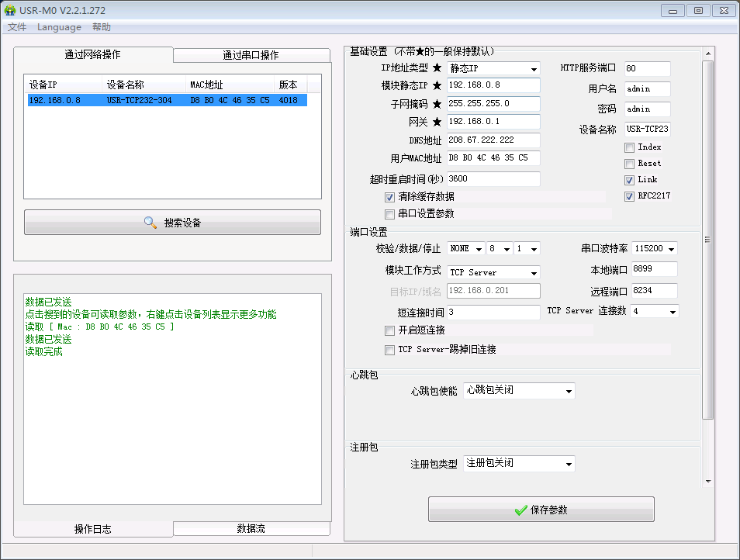Open the 模块工作方式 TCP Server dropdown
This screenshot has width=740, height=560.
[493, 272]
